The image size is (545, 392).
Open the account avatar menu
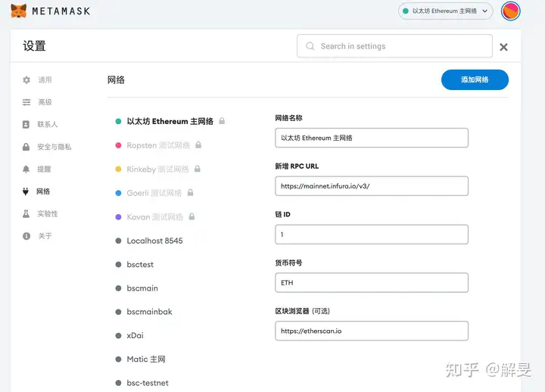[x=510, y=11]
